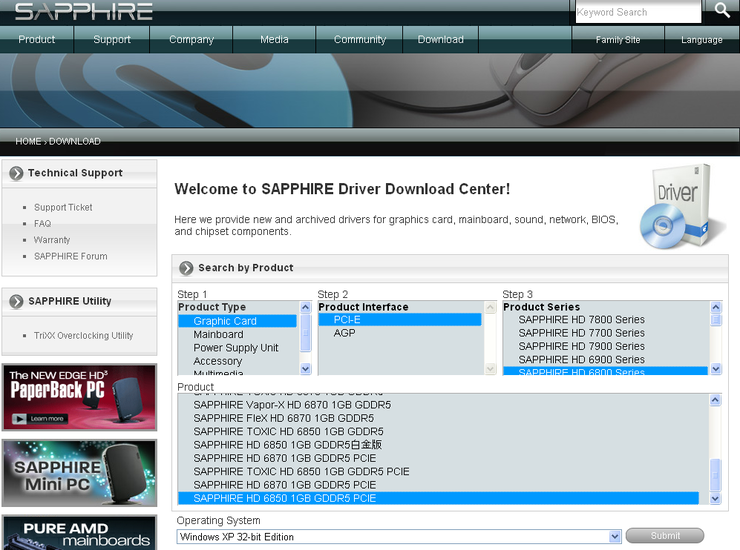740x550 pixels.
Task: Choose SAPPHIRE HD 7900 Series
Action: point(581,346)
